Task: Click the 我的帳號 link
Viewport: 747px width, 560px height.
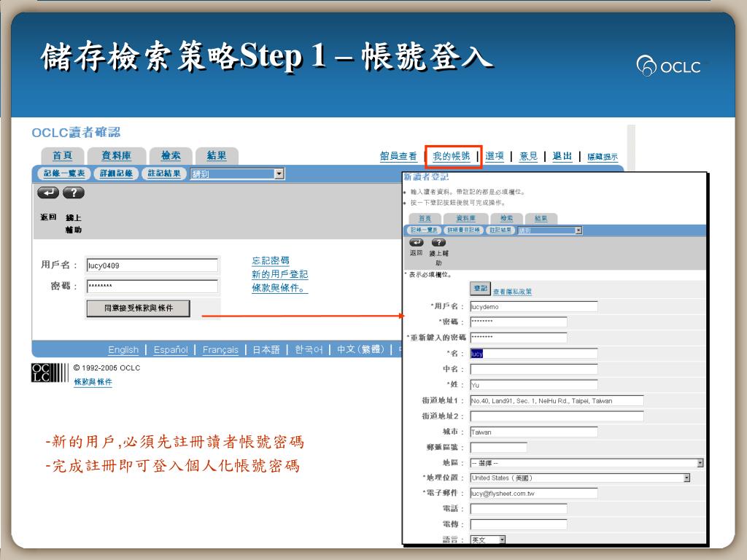Action: [x=452, y=156]
